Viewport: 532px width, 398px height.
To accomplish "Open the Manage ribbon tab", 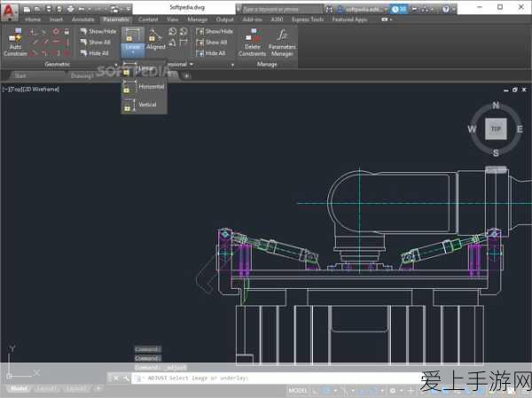I will click(x=197, y=20).
